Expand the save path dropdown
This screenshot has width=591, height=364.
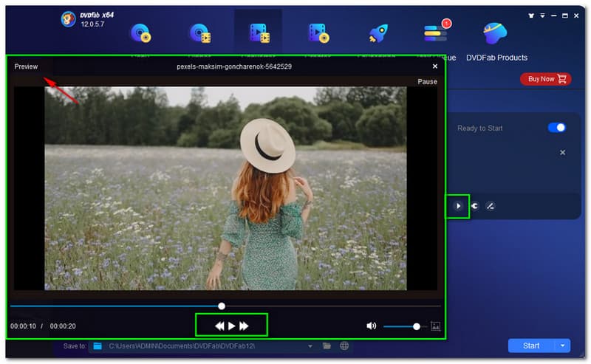click(310, 346)
